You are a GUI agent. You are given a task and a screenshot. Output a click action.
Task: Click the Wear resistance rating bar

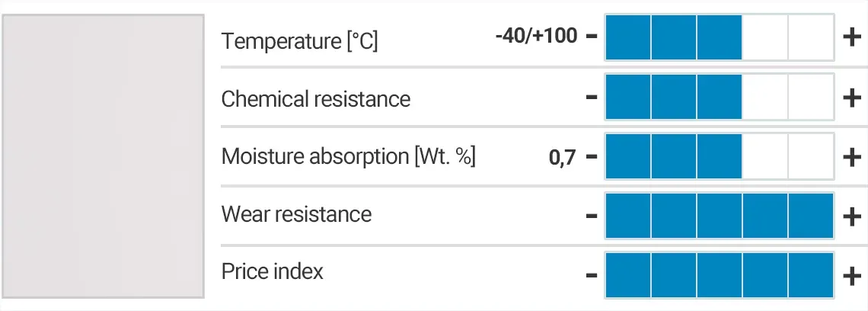tap(720, 216)
